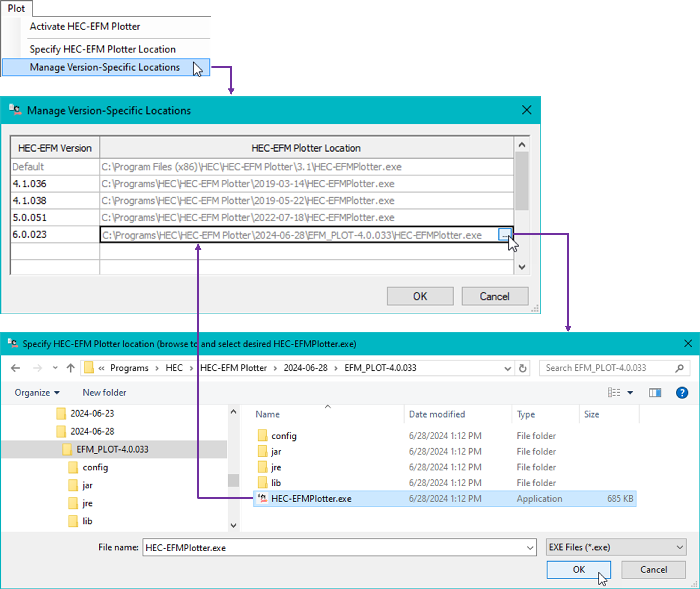Select the HEC-EFMPlotter.exe file

[x=311, y=498]
